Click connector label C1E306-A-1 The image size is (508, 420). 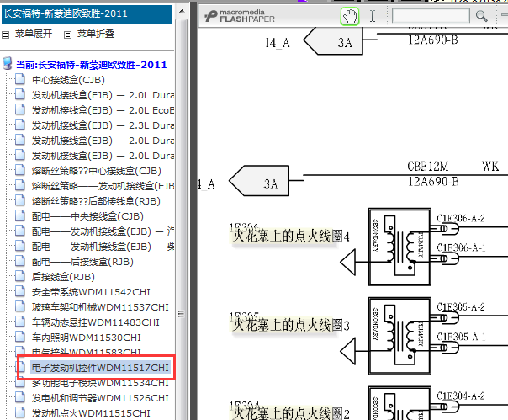point(461,248)
